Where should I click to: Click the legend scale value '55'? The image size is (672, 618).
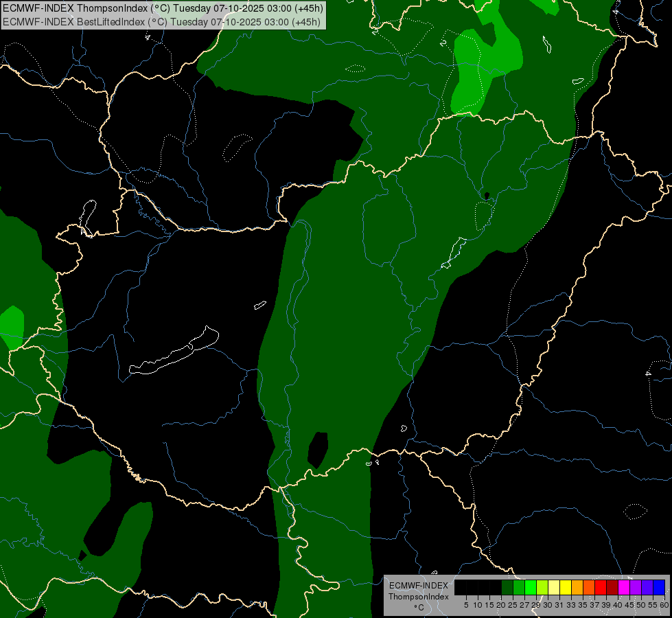(x=653, y=605)
